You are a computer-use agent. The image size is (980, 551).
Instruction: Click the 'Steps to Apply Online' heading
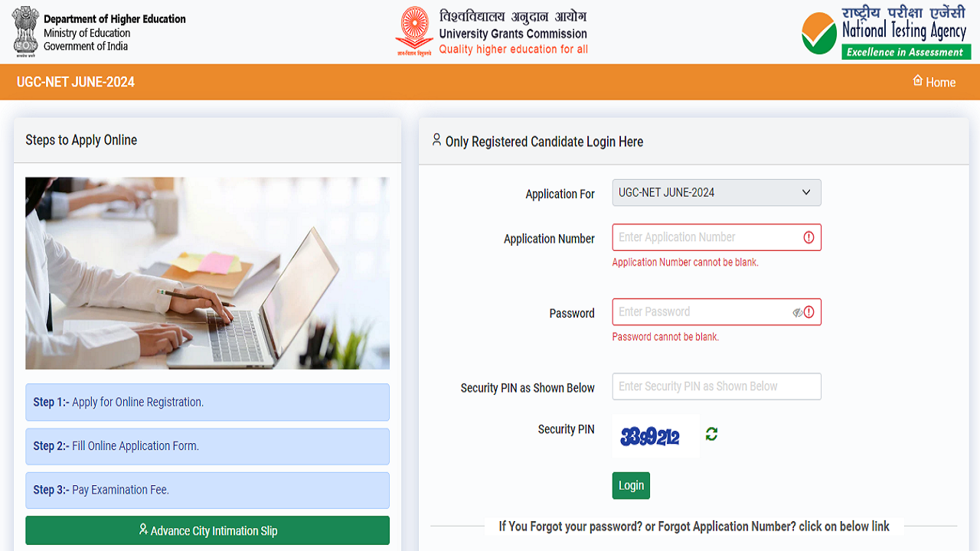tap(81, 140)
